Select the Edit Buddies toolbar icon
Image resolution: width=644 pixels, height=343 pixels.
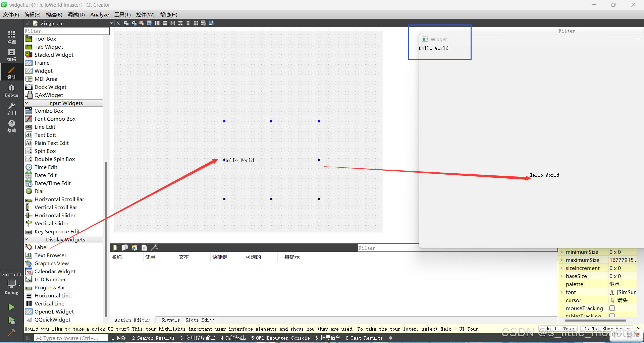coord(142,23)
